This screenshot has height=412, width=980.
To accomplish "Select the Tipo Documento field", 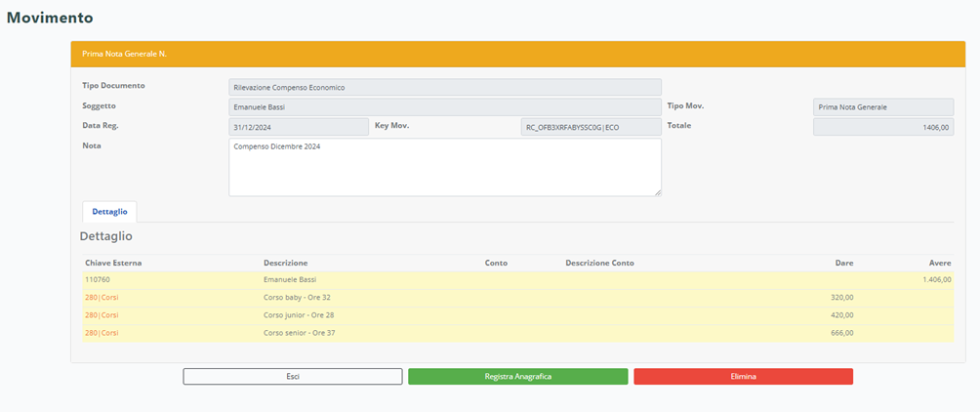I will pos(444,87).
